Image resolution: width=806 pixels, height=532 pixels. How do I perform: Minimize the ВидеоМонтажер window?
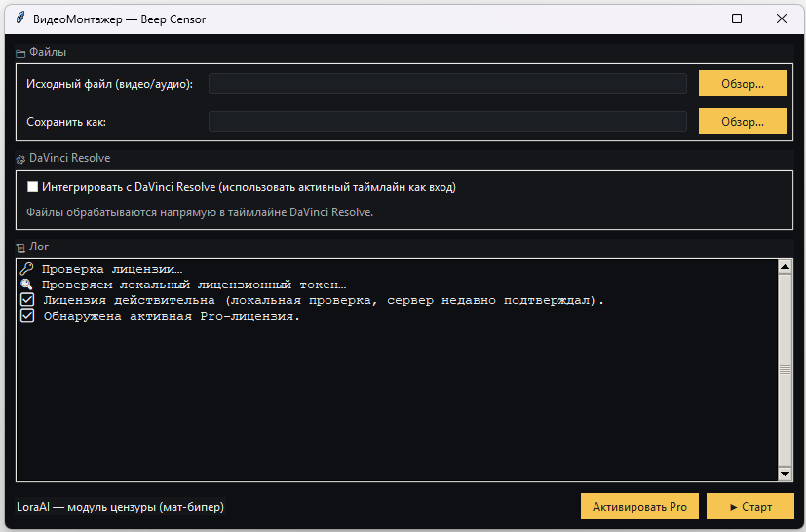(x=692, y=19)
